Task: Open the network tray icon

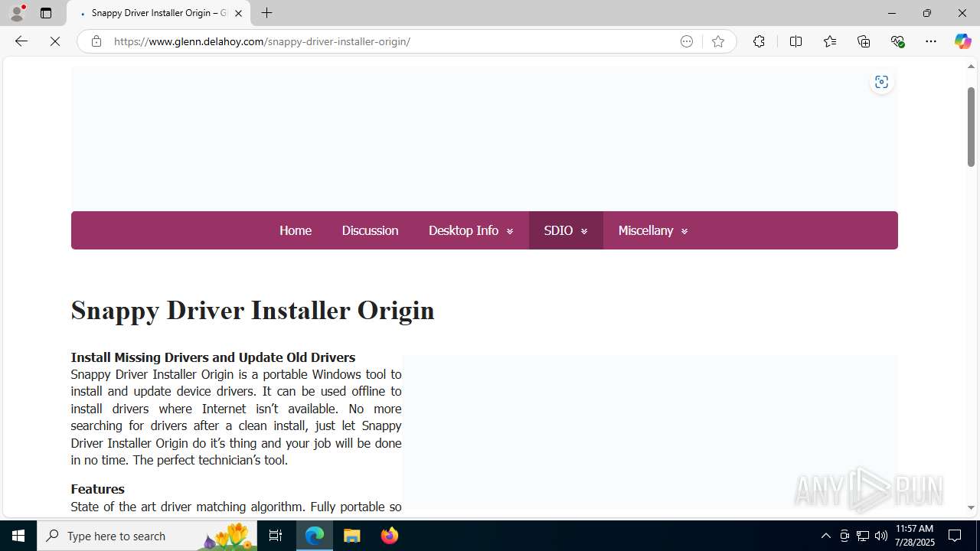Action: tap(862, 536)
